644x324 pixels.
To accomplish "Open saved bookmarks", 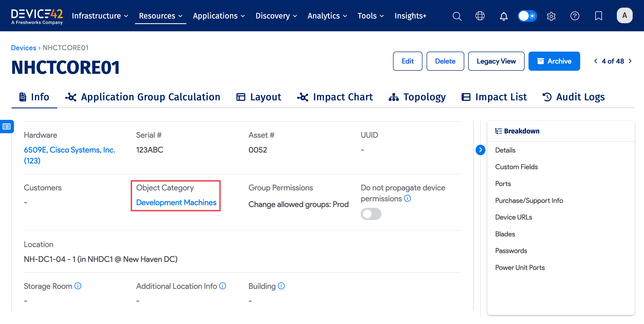I will tap(598, 16).
